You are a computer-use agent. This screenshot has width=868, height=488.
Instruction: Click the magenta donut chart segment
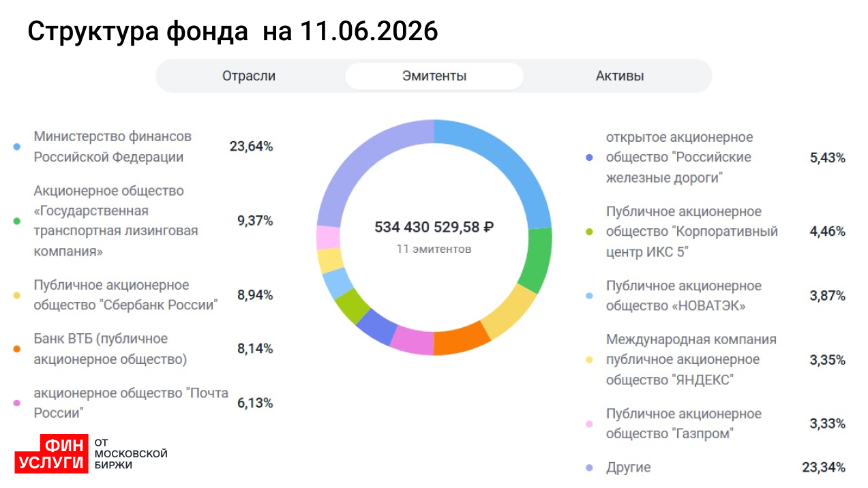tap(413, 341)
